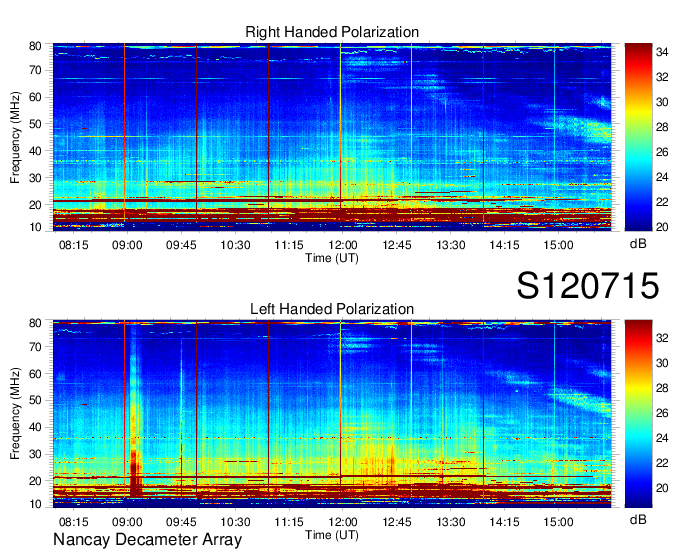Click the 60 MHz tick of Left Handed plot
The width and height of the screenshot is (680, 552).
(35, 374)
